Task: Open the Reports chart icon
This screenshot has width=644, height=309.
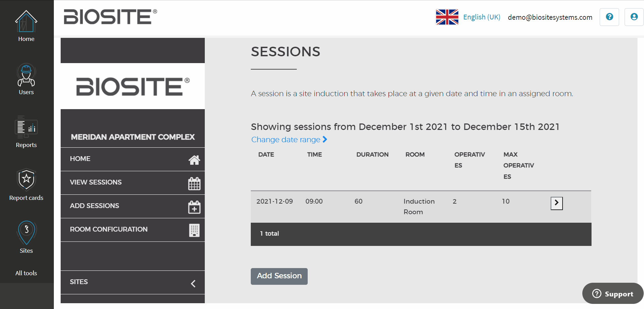Action: 26,127
